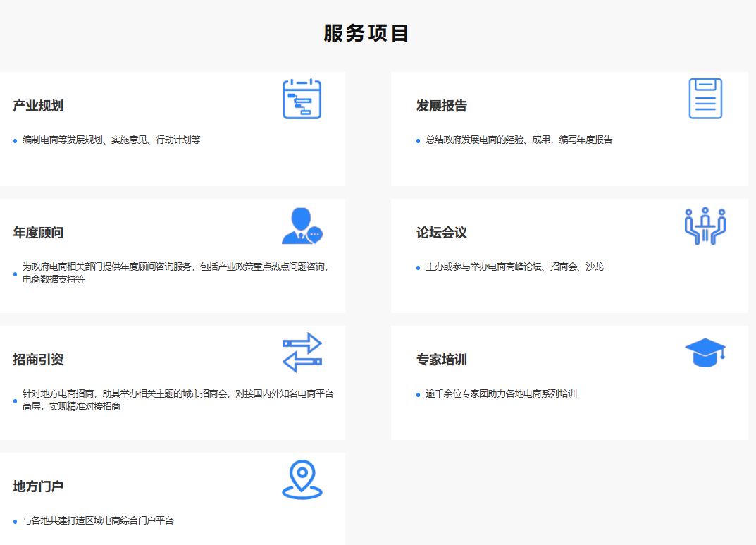Click text 与各地共建打造区域电商综合门户平台

point(98,521)
